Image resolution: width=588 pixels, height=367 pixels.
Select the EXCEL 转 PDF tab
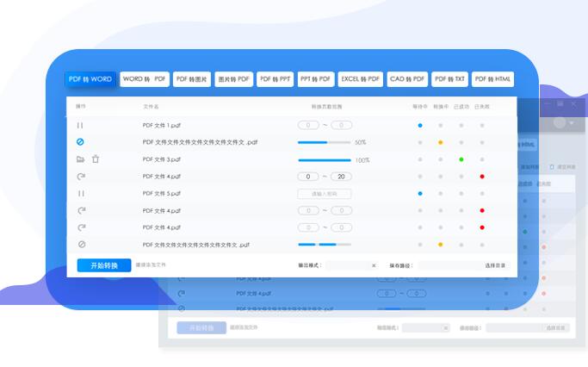coord(360,79)
